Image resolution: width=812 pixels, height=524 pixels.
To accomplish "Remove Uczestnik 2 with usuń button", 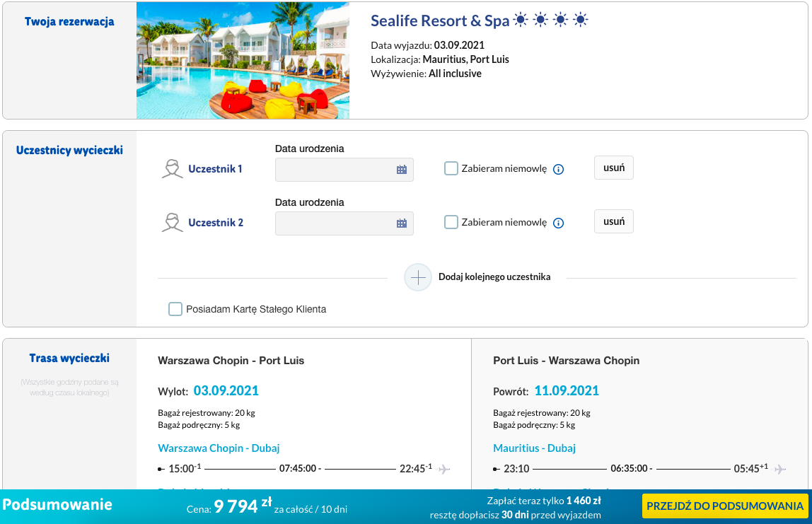I will (x=613, y=221).
